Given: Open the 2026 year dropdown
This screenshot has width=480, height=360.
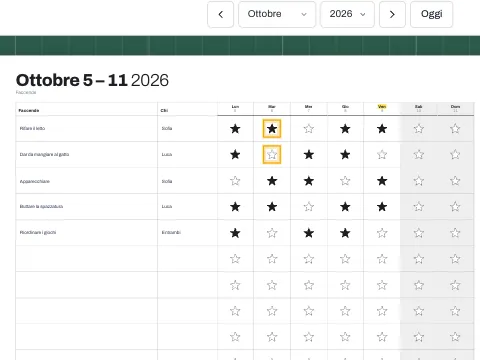Looking at the screenshot, I should pos(347,14).
